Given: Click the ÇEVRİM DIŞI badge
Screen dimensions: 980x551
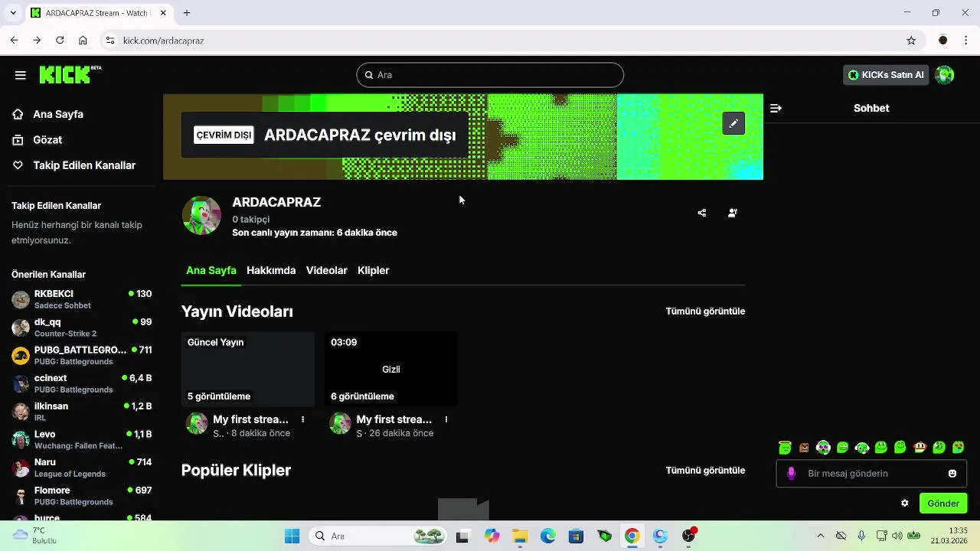Looking at the screenshot, I should click(224, 135).
